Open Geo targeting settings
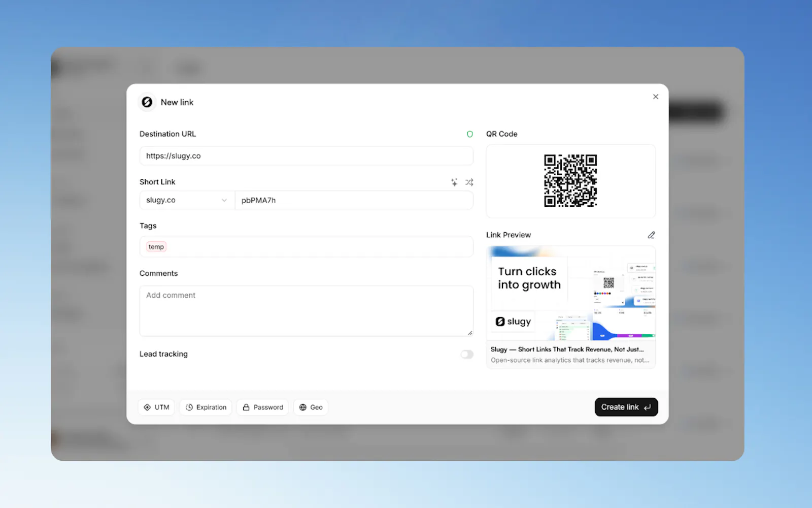The width and height of the screenshot is (812, 508). pyautogui.click(x=311, y=407)
